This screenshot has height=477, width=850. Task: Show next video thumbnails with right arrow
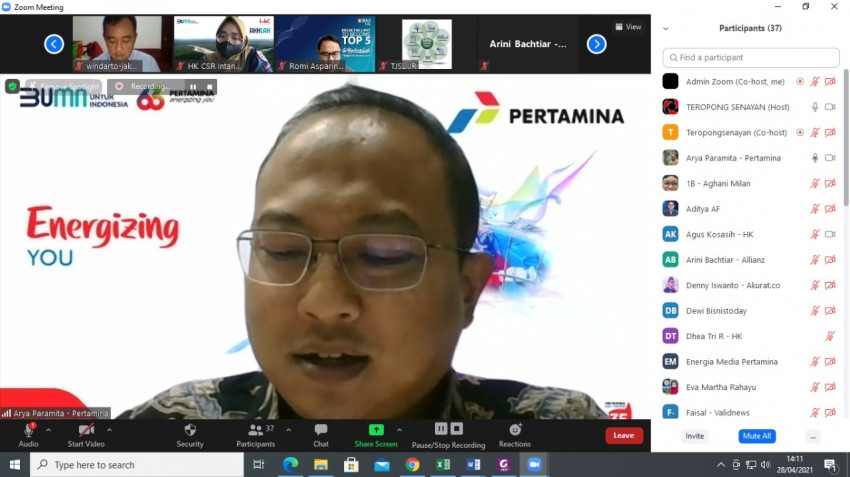pyautogui.click(x=596, y=44)
